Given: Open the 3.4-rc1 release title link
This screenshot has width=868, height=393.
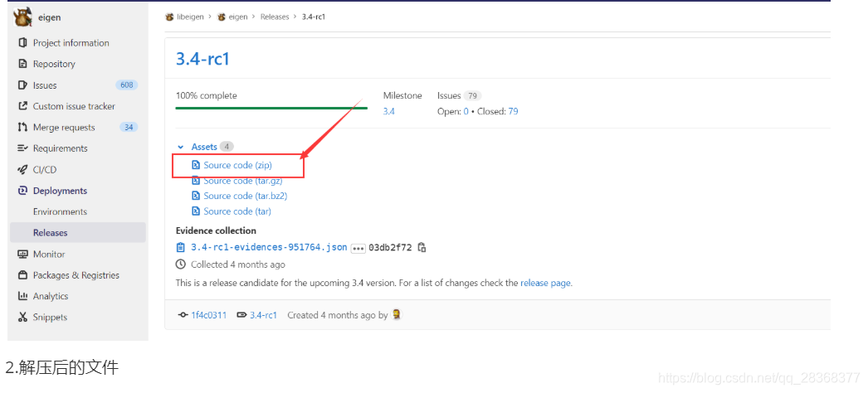Looking at the screenshot, I should tap(202, 59).
